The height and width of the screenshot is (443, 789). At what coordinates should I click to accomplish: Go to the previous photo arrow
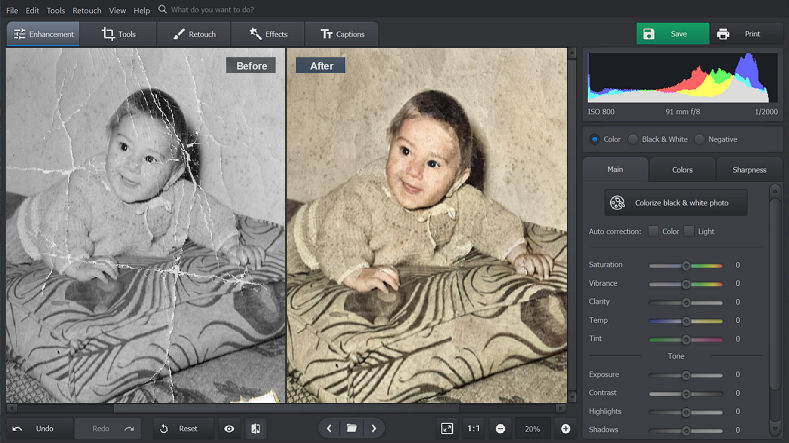(329, 428)
